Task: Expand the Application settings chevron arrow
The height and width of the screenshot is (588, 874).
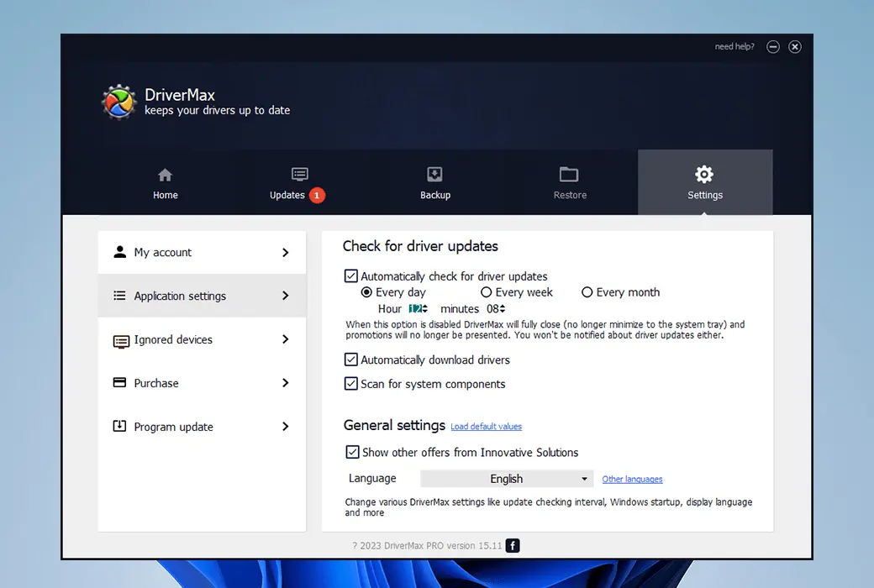Action: [x=286, y=296]
